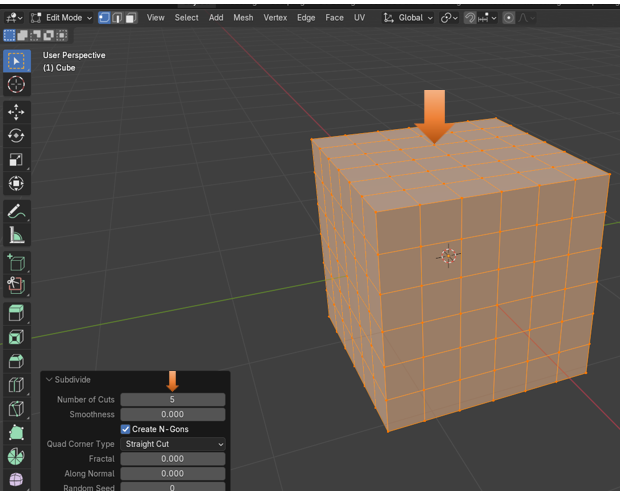Select the Scale tool

pos(16,160)
